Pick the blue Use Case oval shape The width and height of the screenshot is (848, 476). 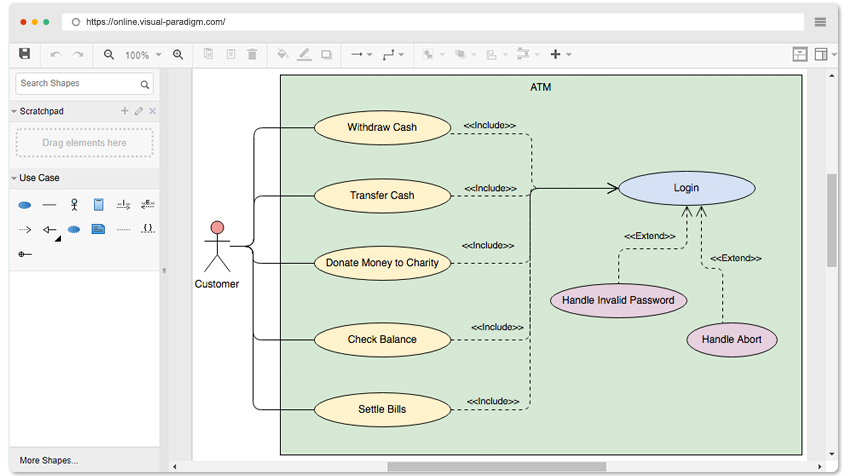pyautogui.click(x=25, y=205)
